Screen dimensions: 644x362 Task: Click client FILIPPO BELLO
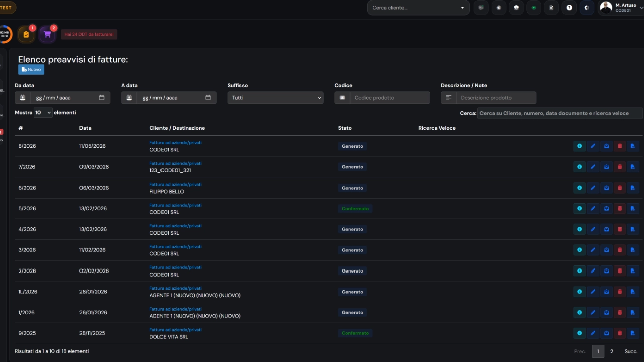(x=167, y=192)
